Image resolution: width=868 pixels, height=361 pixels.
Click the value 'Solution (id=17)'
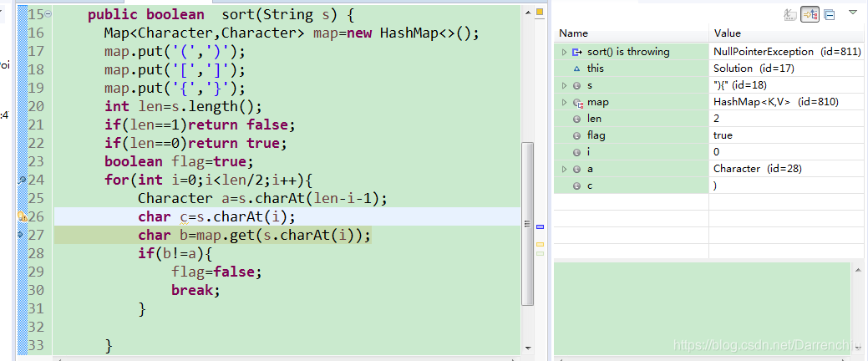pos(754,69)
